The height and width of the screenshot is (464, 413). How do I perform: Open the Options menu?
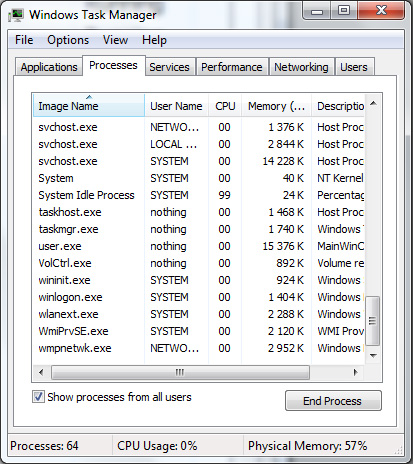[x=68, y=40]
